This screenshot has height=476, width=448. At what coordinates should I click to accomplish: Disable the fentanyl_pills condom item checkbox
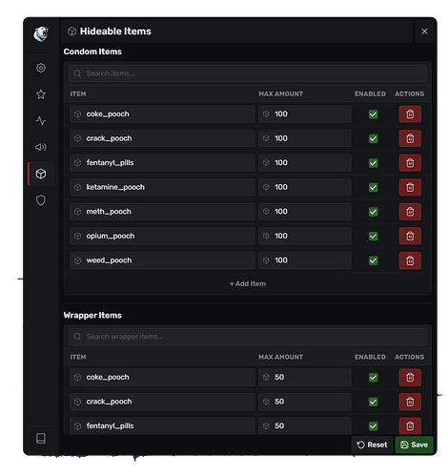click(x=373, y=163)
